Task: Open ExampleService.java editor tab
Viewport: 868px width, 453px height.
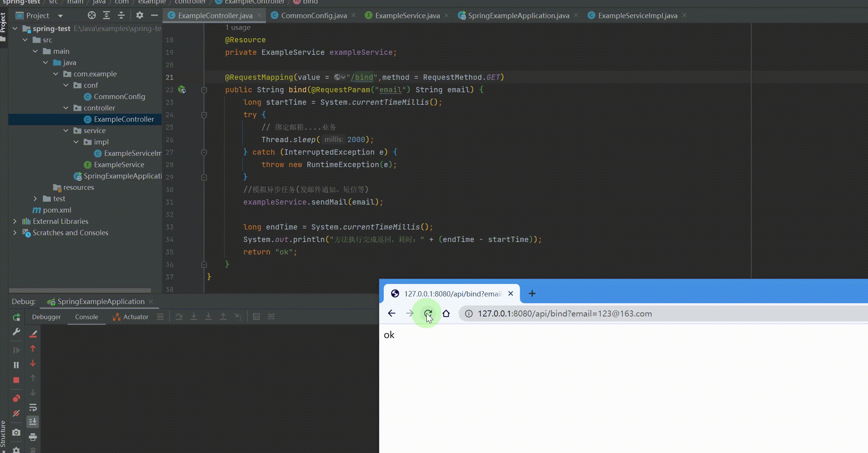Action: [408, 16]
